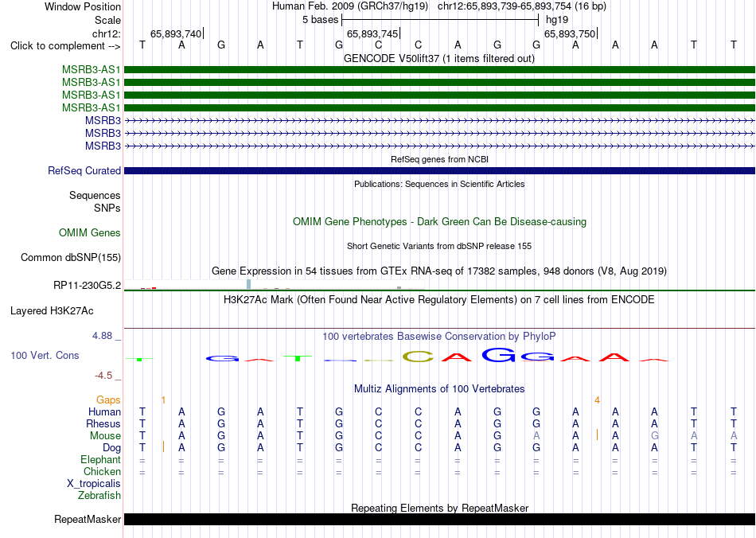Click the chr12:65,893,739-65,893,754 (16 bp) position text

[x=522, y=6]
